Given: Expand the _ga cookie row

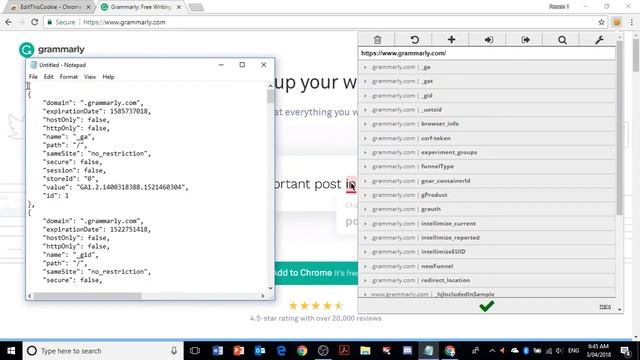Looking at the screenshot, I should coord(487,67).
